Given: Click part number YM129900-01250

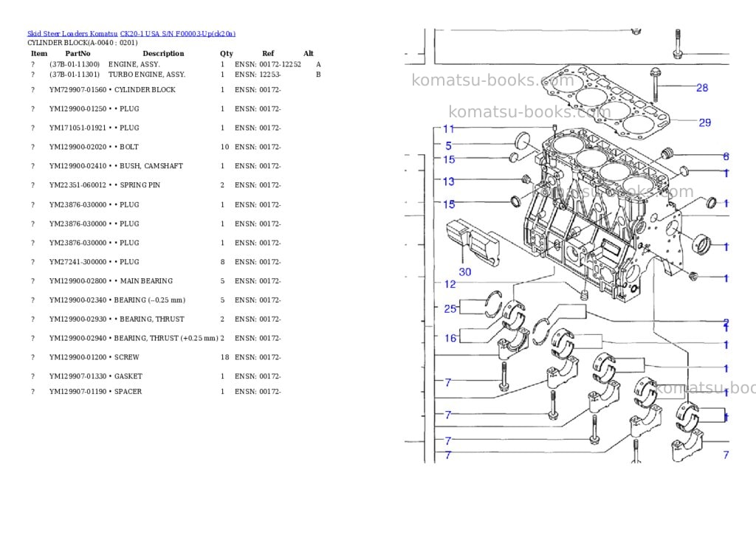Looking at the screenshot, I should pyautogui.click(x=78, y=109).
